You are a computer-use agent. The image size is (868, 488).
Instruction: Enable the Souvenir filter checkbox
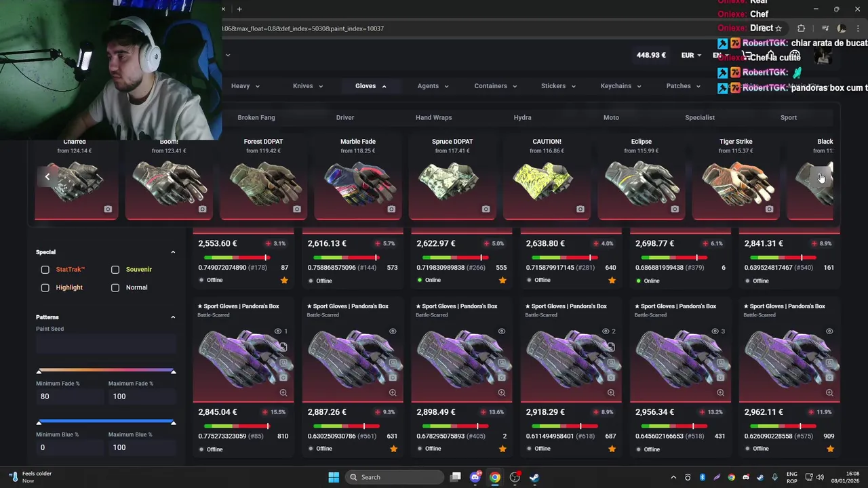point(115,270)
